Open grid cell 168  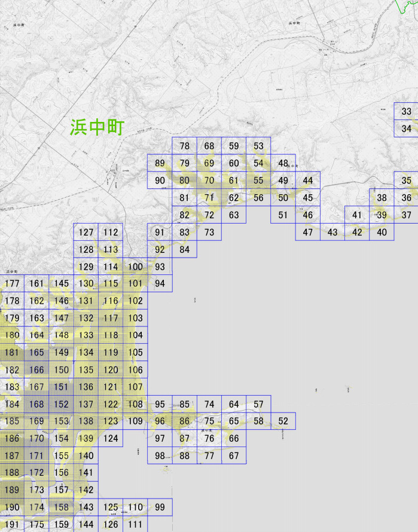[x=36, y=404]
